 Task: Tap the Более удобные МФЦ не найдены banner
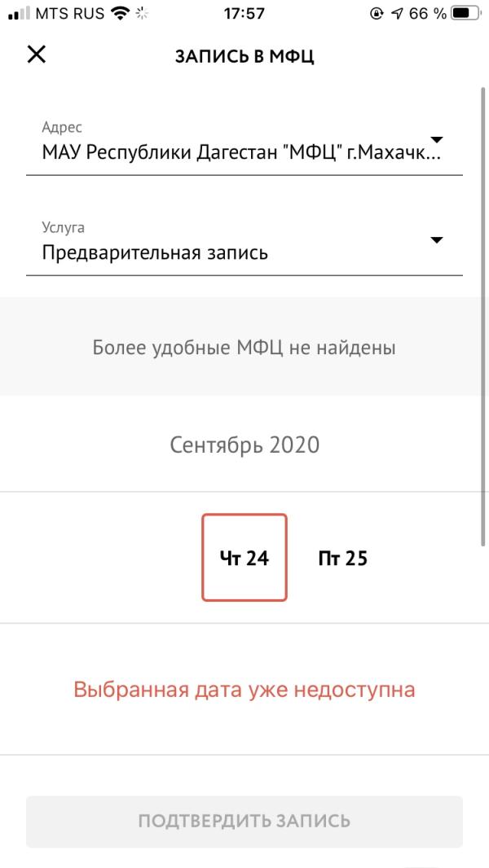click(244, 347)
